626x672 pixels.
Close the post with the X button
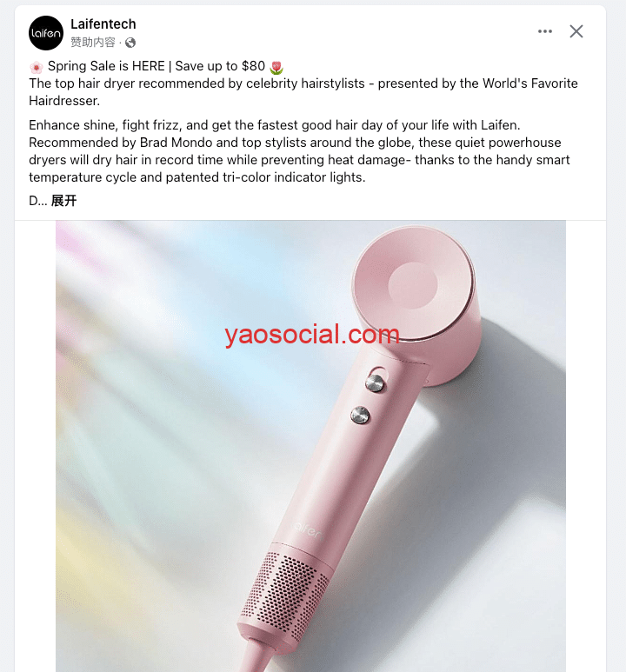576,31
